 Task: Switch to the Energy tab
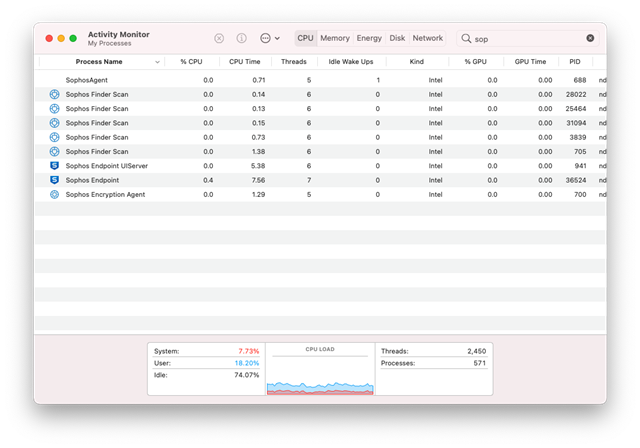[369, 38]
